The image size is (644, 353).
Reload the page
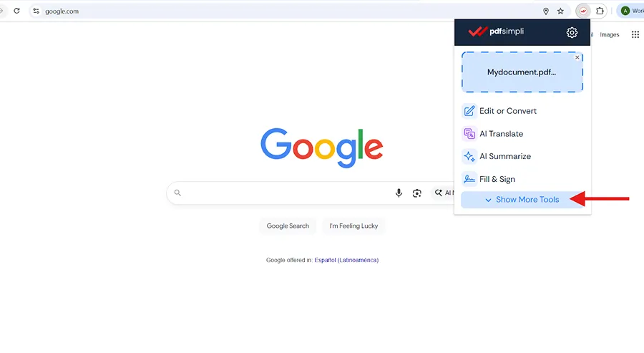click(17, 11)
